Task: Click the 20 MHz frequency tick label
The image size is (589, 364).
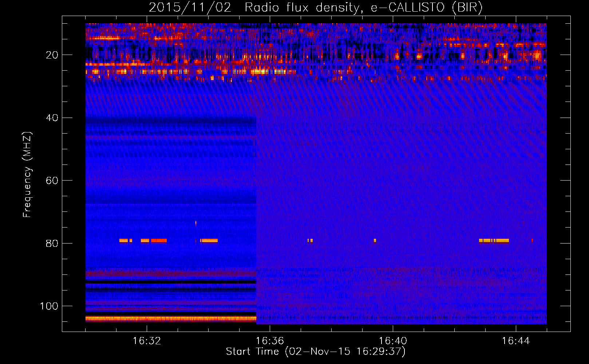Action: click(52, 55)
